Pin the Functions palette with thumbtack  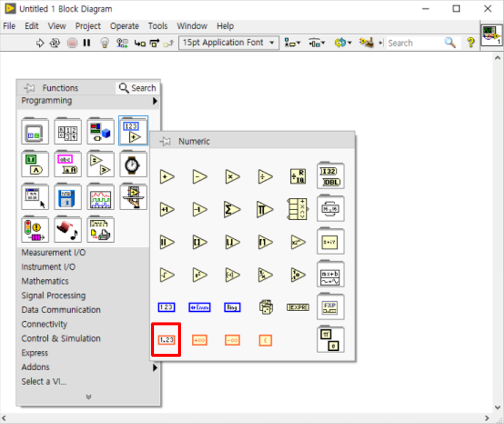30,88
